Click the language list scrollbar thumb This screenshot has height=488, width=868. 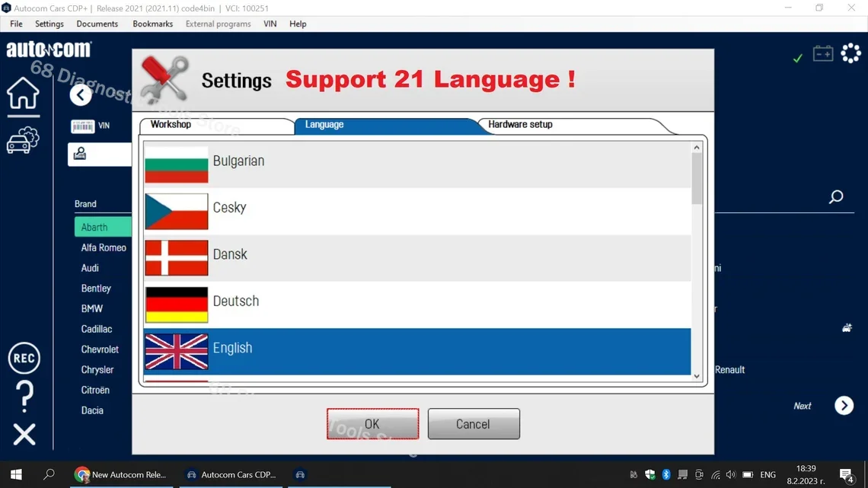click(697, 178)
